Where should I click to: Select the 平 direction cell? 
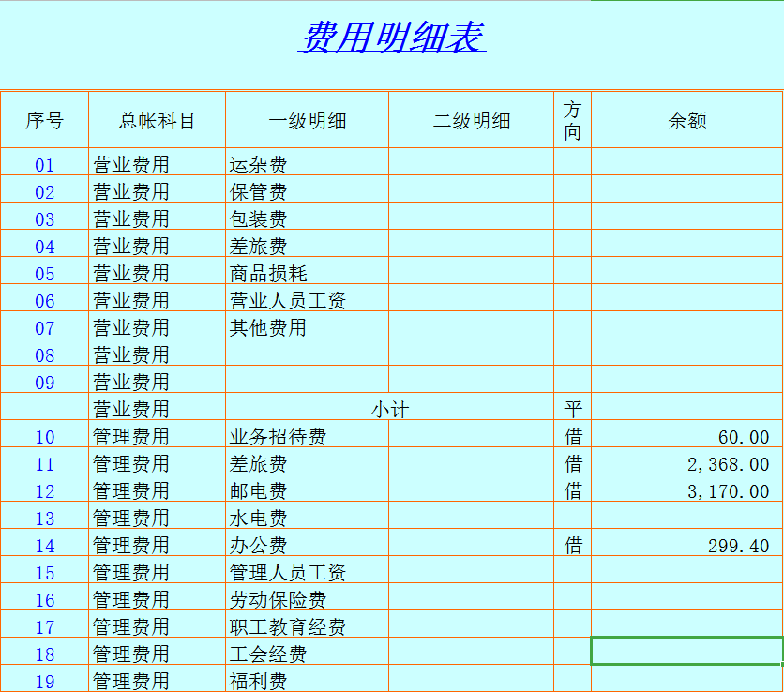click(x=571, y=407)
